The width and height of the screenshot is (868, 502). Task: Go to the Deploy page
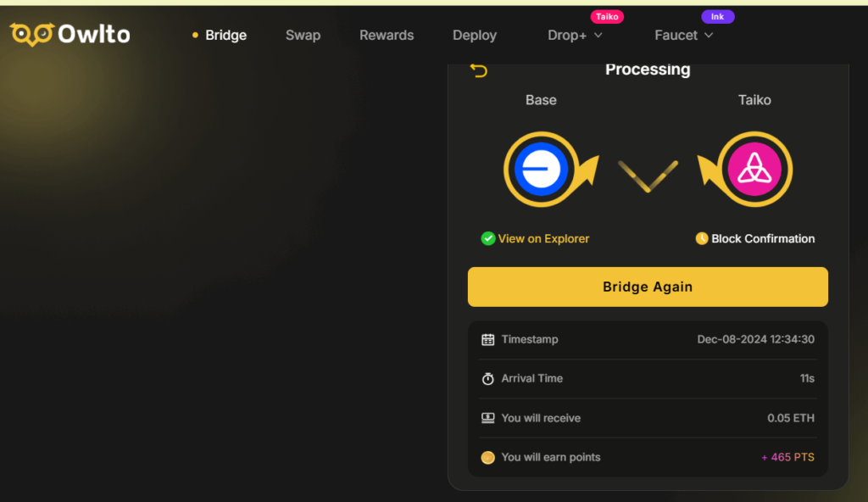tap(475, 36)
